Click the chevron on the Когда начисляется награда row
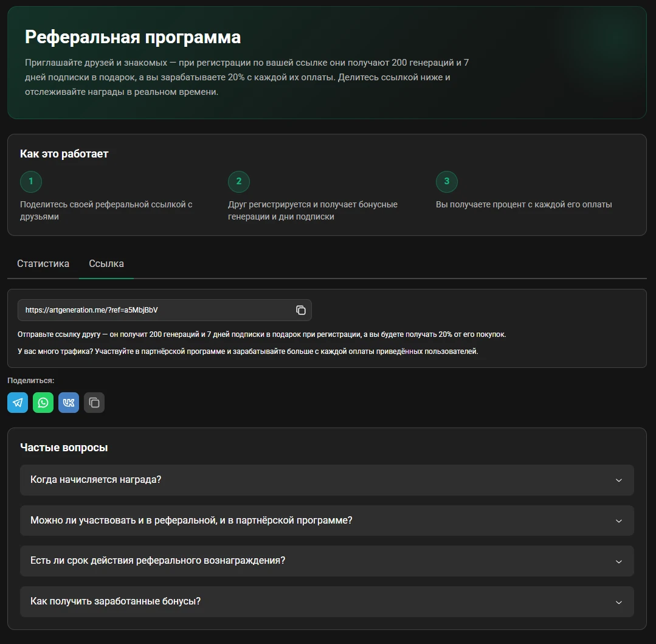Viewport: 656px width, 644px height. coord(619,480)
